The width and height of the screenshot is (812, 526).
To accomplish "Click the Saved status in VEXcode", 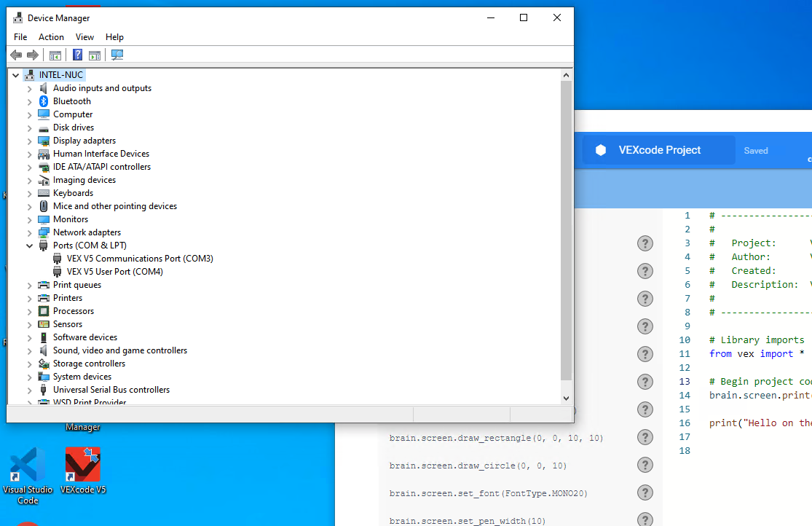I will 755,151.
